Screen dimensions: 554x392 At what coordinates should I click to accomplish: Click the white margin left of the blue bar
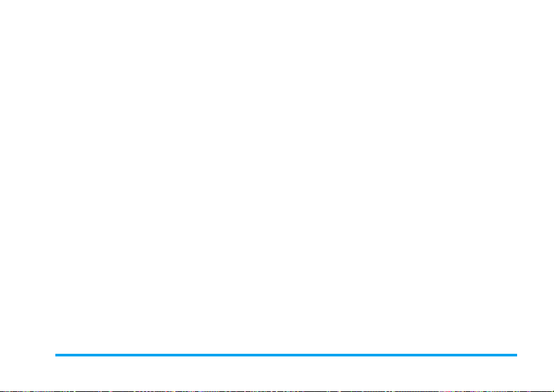point(28,355)
